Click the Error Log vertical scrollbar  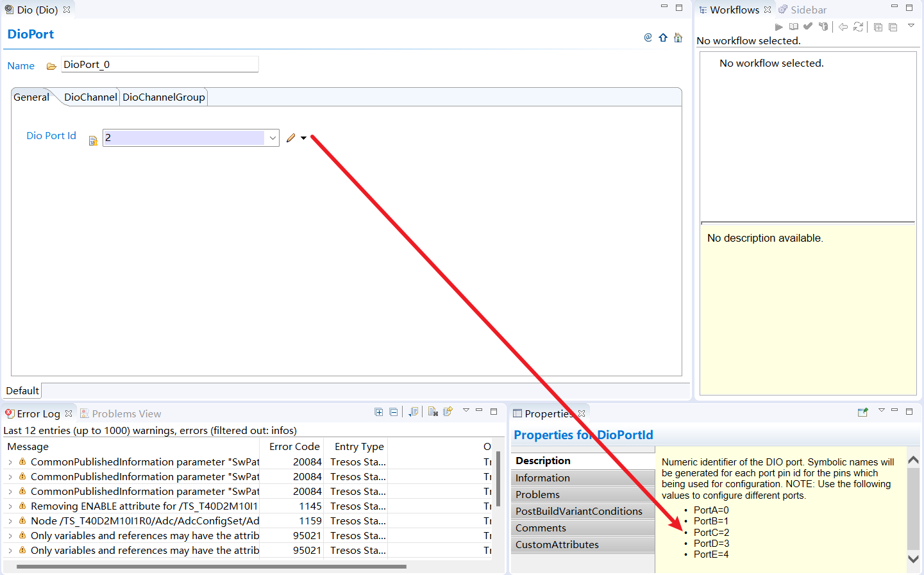[498, 478]
